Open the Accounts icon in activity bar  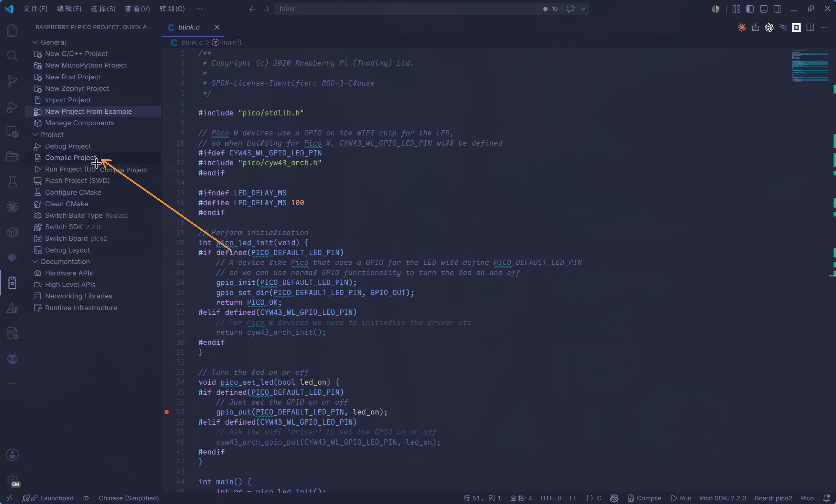pyautogui.click(x=12, y=455)
